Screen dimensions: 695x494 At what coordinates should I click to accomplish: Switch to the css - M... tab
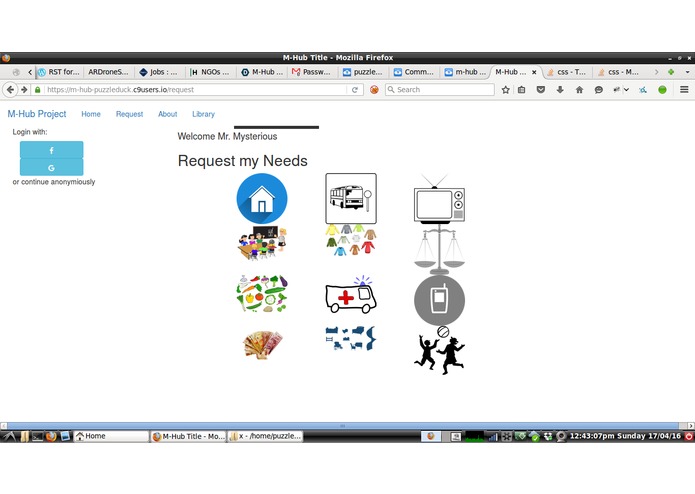pyautogui.click(x=618, y=72)
